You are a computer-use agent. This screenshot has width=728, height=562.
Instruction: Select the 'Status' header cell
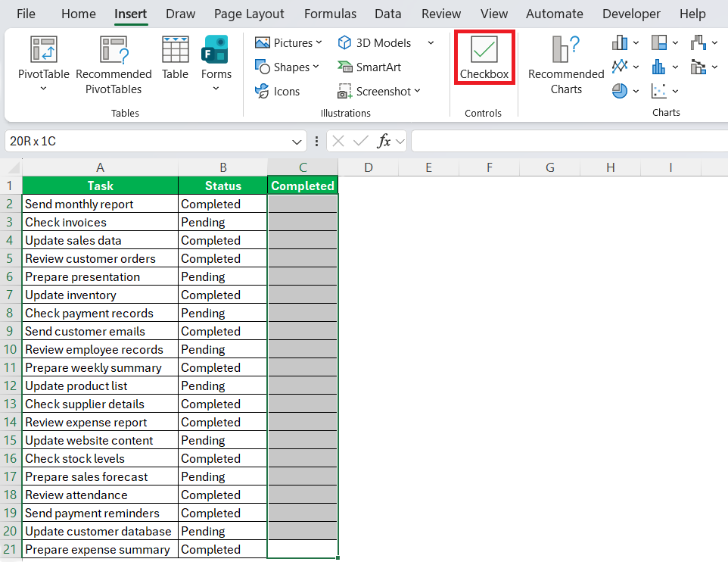pyautogui.click(x=222, y=186)
